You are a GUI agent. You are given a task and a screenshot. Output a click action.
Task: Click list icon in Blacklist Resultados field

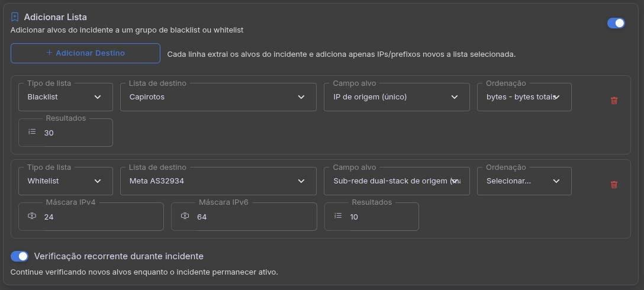pyautogui.click(x=32, y=132)
